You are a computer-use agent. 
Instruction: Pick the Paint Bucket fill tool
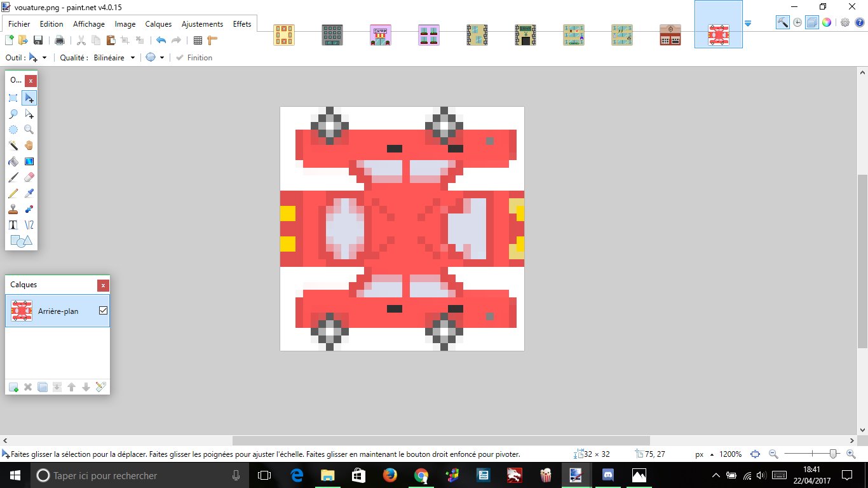click(13, 161)
